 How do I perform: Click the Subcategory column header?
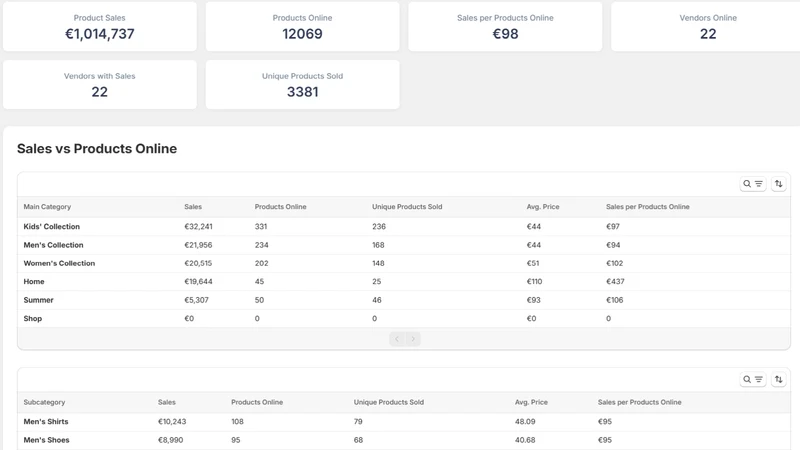(x=44, y=402)
